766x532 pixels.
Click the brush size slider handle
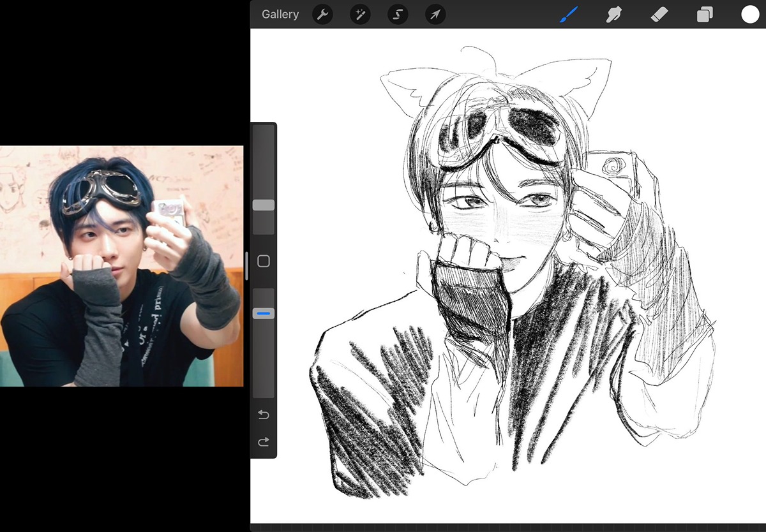[264, 205]
